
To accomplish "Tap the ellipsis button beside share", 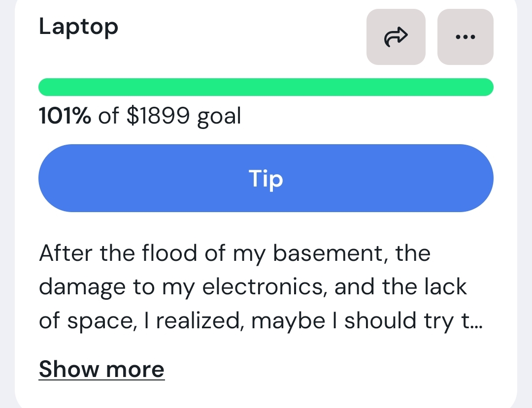I will click(x=465, y=37).
